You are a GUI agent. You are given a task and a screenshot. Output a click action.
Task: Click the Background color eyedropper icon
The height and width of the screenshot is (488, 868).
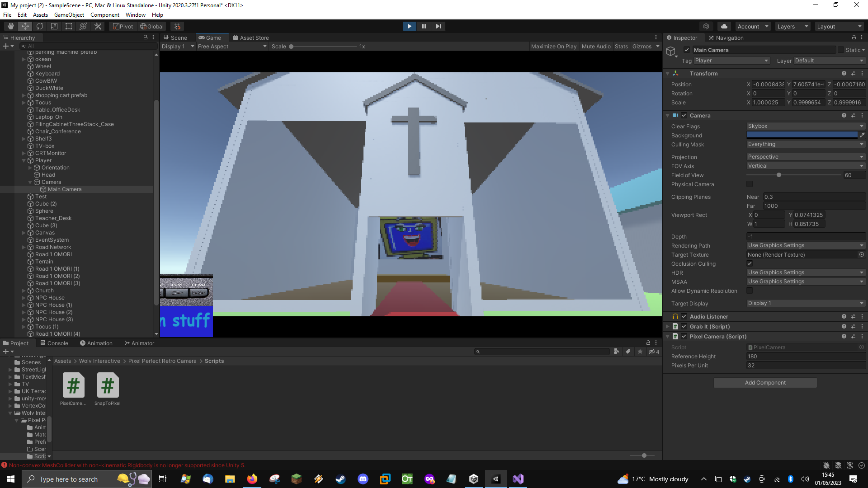click(862, 135)
